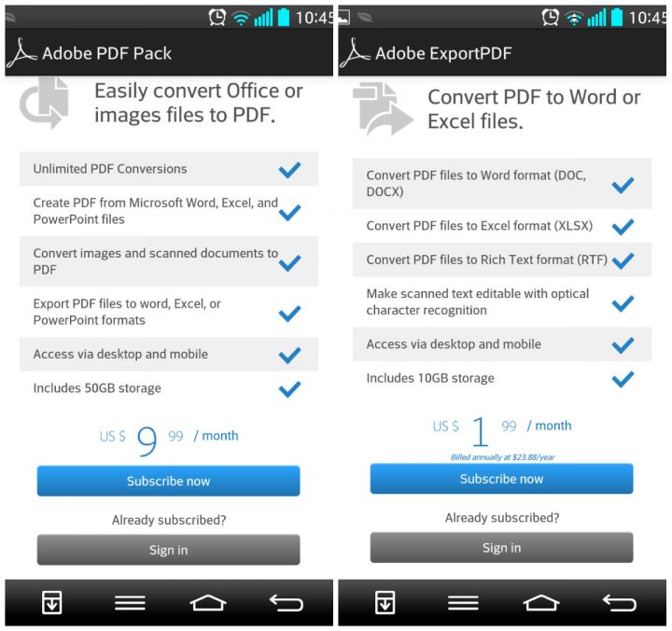
Task: Sign in on the ExportPDF screen
Action: 501,547
